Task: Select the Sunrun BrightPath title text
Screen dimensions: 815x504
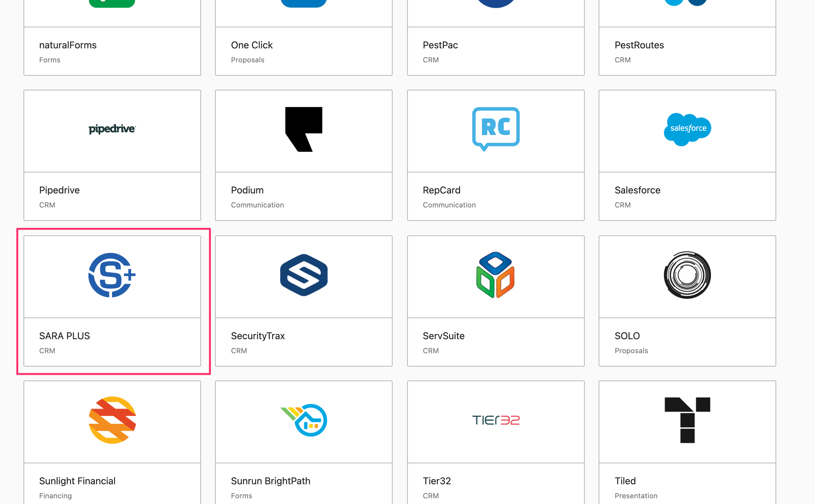Action: tap(271, 481)
